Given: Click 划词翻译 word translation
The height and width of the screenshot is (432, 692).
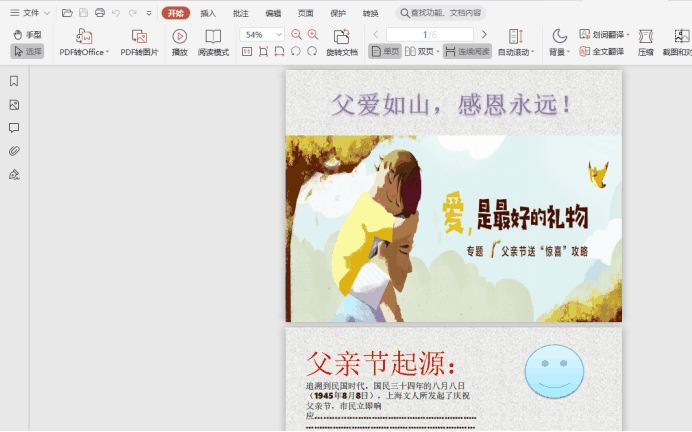Looking at the screenshot, I should coord(602,34).
